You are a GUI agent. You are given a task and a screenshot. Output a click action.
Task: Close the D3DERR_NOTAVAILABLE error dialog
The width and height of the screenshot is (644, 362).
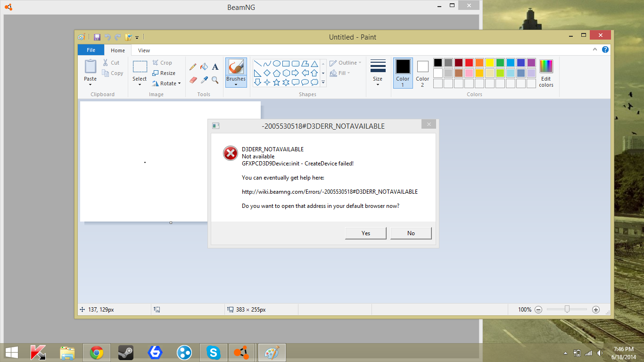tap(429, 124)
